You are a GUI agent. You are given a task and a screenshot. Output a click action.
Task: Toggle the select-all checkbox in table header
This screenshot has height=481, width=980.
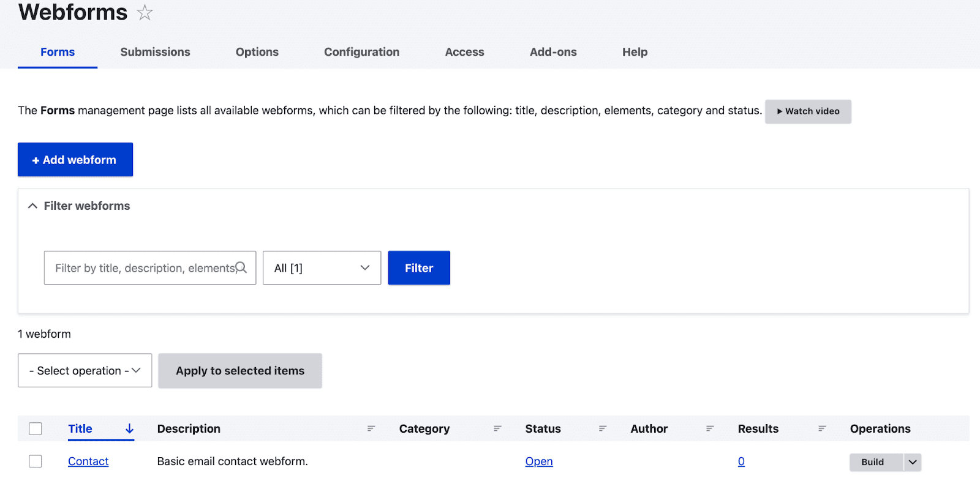tap(36, 429)
